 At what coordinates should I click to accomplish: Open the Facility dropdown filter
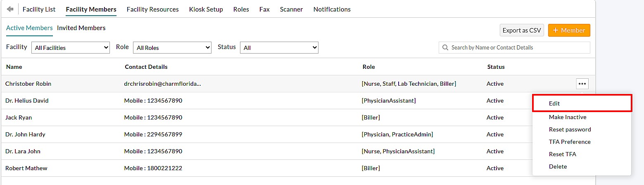tap(71, 48)
